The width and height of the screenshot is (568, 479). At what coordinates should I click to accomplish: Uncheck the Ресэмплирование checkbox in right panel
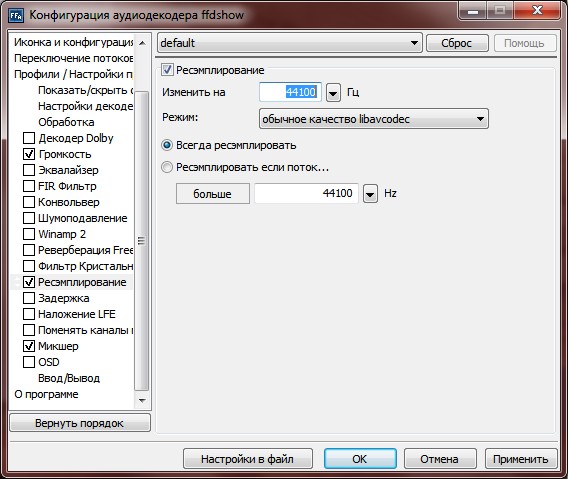tap(167, 70)
